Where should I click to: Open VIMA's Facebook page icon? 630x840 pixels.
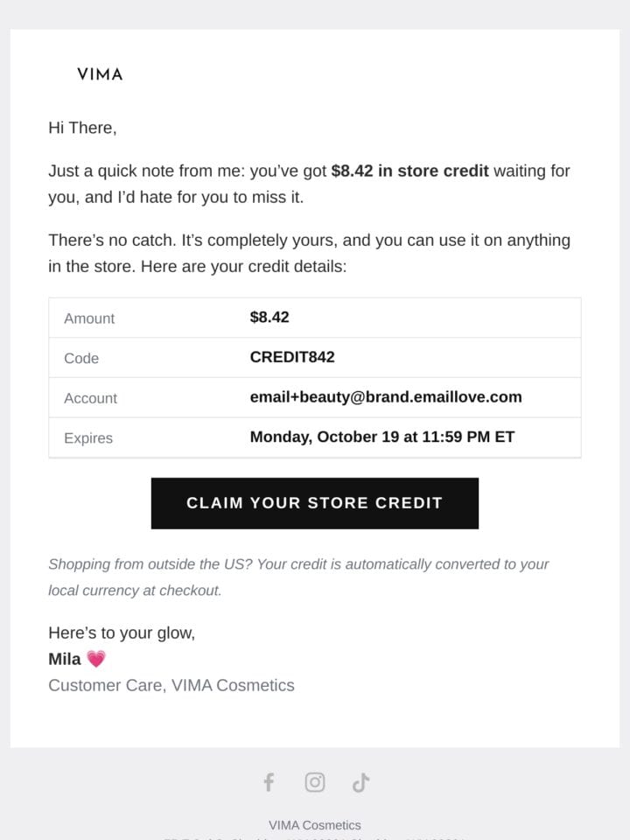pos(269,782)
